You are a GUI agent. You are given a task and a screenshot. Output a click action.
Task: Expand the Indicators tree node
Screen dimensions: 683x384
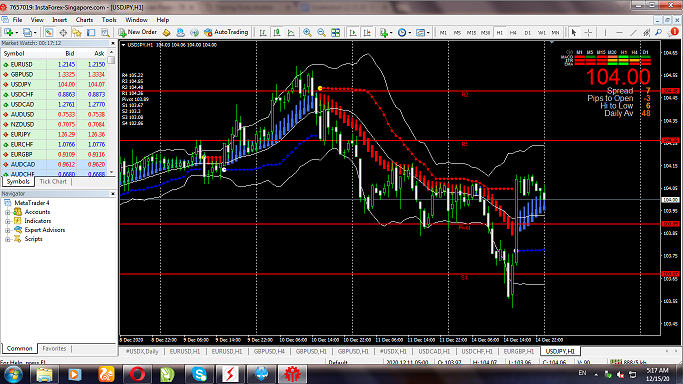point(7,222)
